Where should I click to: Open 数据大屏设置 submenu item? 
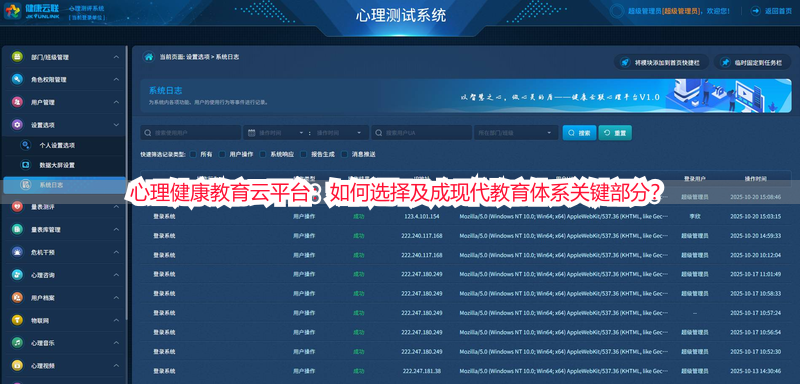coord(63,165)
